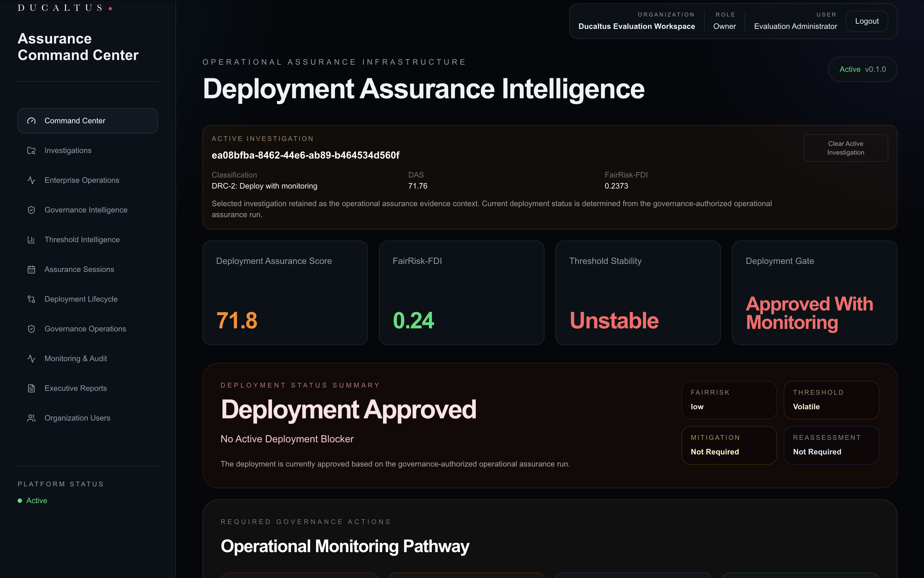This screenshot has width=924, height=578.
Task: Click the green Active status dot
Action: coord(20,501)
